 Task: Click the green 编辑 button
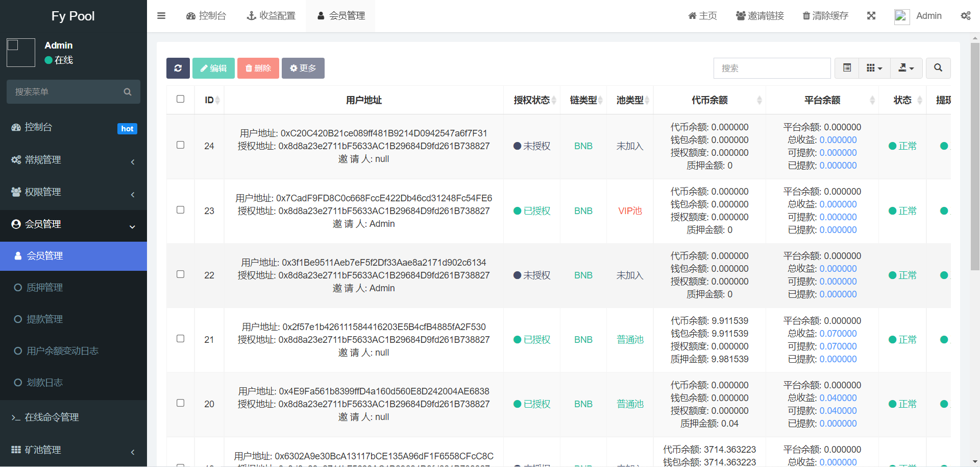tap(213, 68)
